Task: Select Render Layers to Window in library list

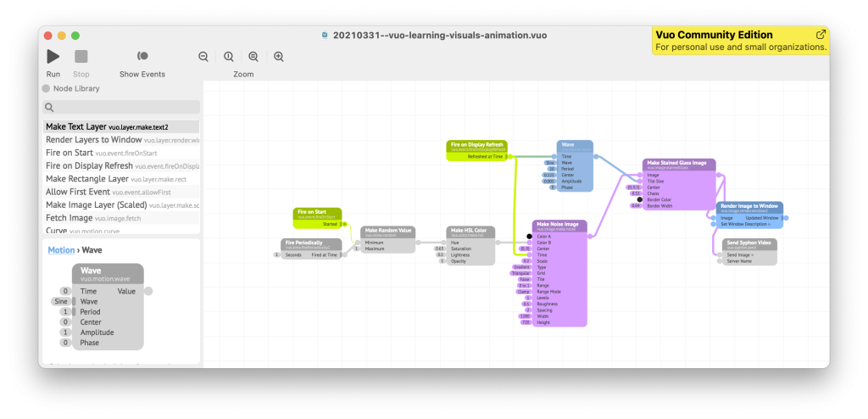Action: click(93, 139)
